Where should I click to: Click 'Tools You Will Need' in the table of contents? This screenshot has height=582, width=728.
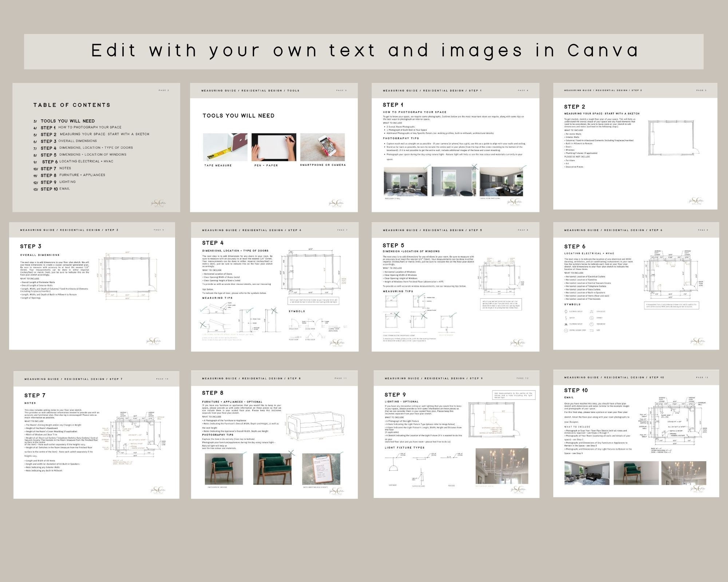click(x=68, y=121)
